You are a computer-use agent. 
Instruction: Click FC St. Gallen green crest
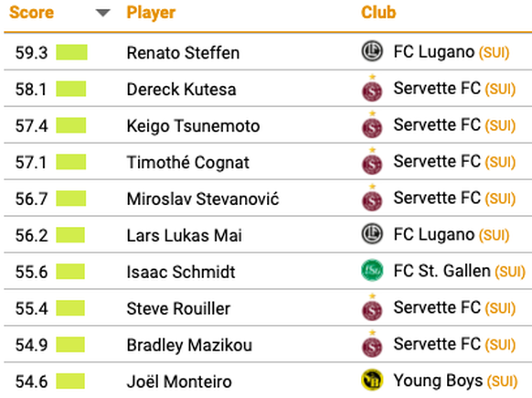click(x=372, y=270)
